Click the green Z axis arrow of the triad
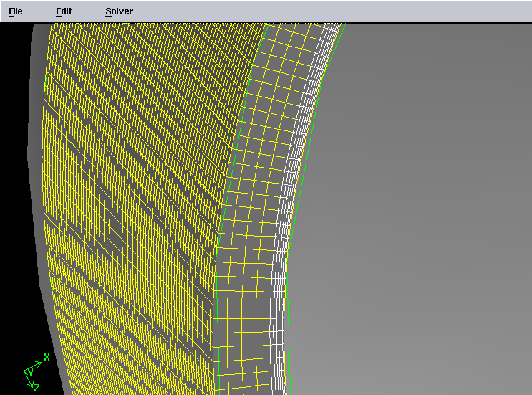532x395 pixels. tap(29, 381)
